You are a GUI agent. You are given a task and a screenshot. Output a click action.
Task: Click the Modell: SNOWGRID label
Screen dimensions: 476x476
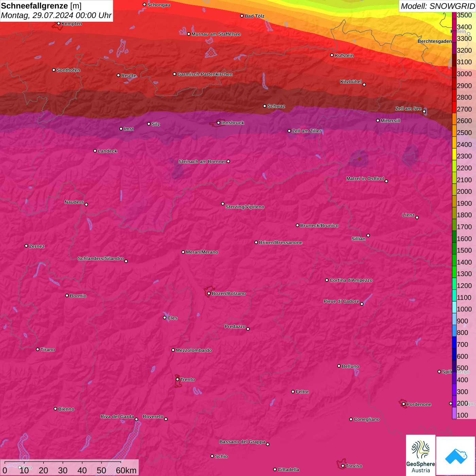(438, 6)
